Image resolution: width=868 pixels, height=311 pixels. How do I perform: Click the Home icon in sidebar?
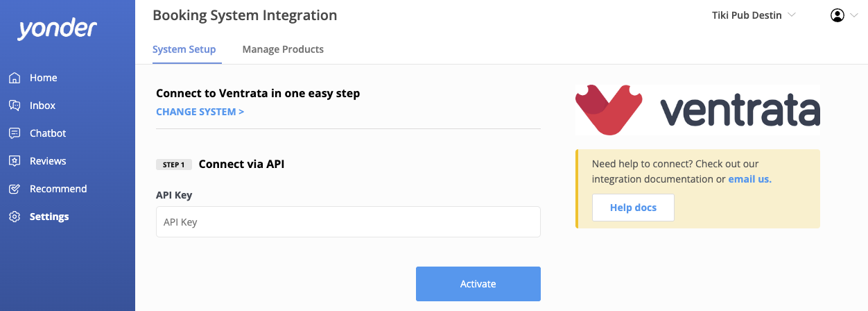(15, 78)
